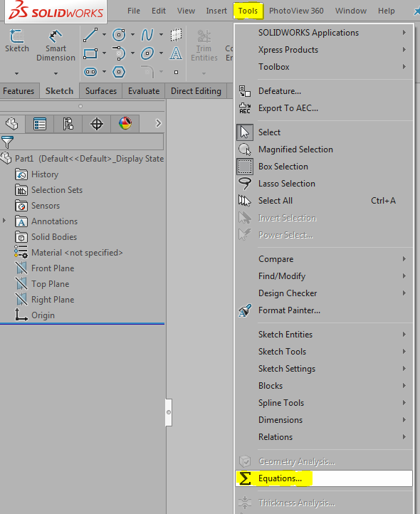This screenshot has width=420, height=514.
Task: Open the Xpress Products submenu
Action: click(324, 50)
